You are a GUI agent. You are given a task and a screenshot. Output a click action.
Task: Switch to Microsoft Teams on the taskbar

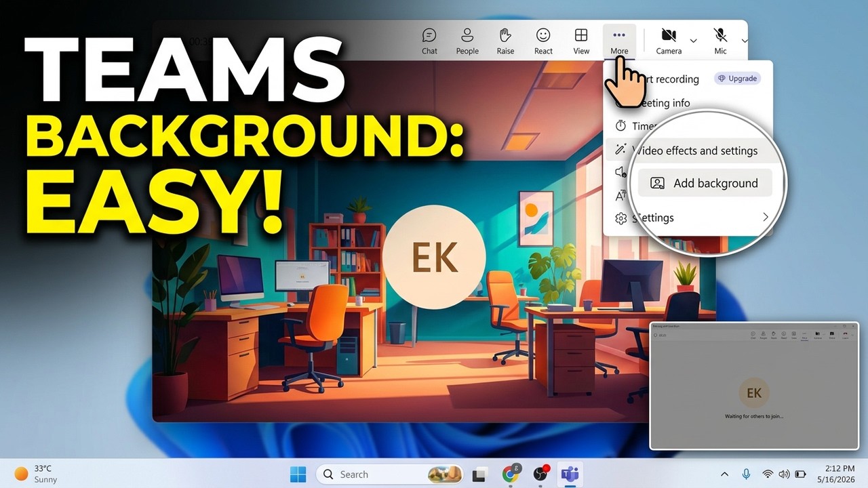coord(570,474)
